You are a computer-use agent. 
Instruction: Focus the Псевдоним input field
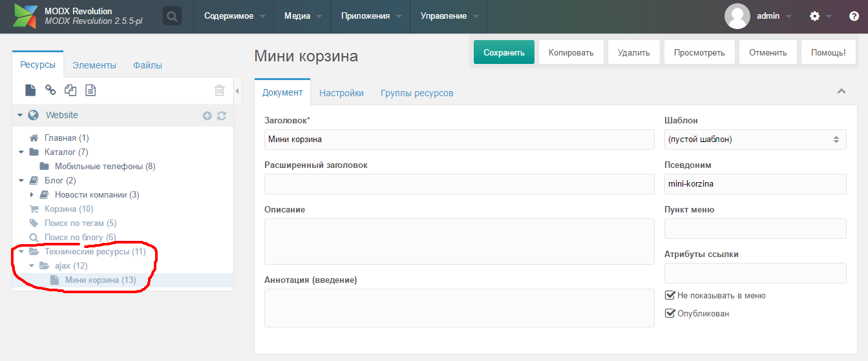(x=755, y=183)
